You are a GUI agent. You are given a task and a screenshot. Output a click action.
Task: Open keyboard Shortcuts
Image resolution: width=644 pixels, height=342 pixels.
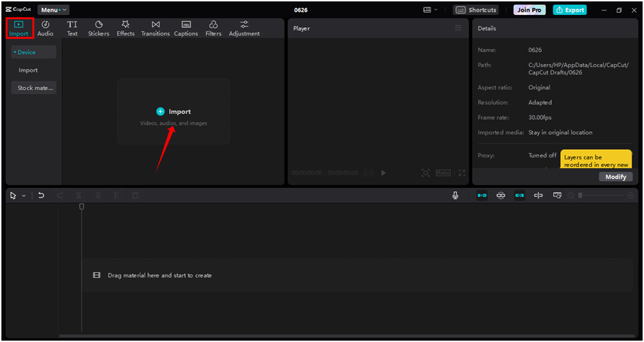pos(475,10)
